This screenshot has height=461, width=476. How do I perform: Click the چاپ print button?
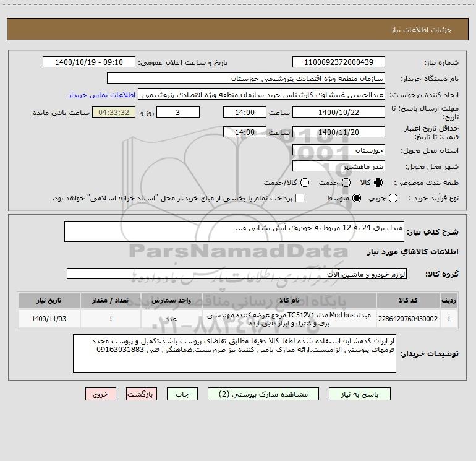point(182,394)
